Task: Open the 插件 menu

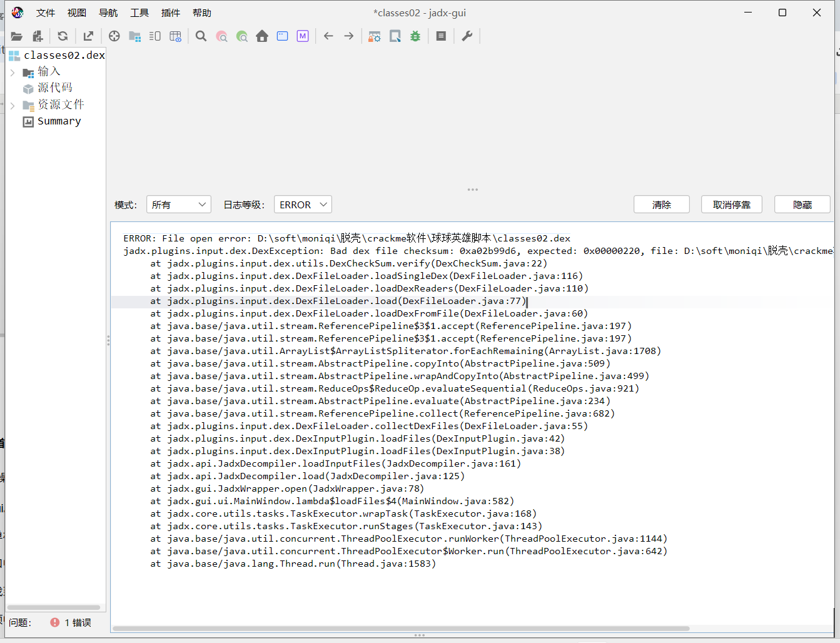Action: click(x=171, y=13)
